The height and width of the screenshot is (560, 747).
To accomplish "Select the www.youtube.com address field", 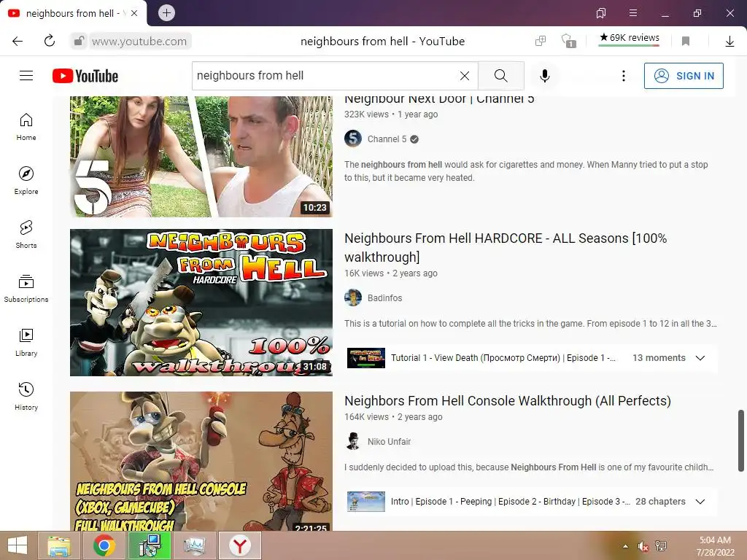I will [139, 42].
